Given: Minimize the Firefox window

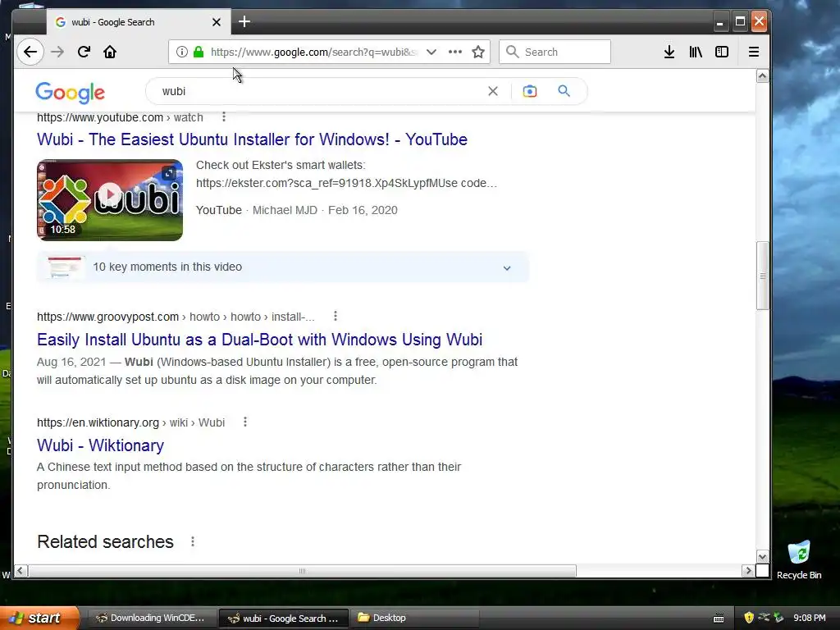Looking at the screenshot, I should [720, 22].
